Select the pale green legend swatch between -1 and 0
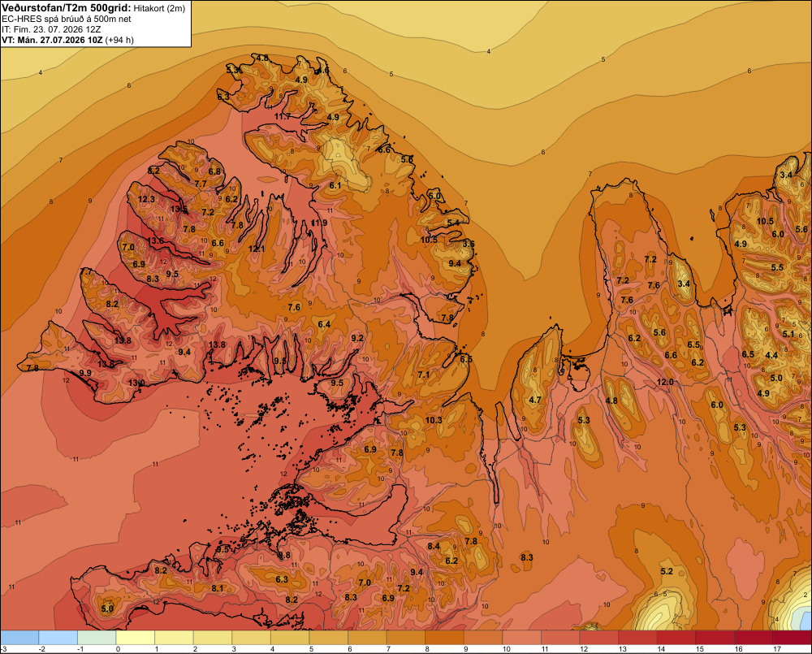This screenshot has width=812, height=654. (97, 638)
